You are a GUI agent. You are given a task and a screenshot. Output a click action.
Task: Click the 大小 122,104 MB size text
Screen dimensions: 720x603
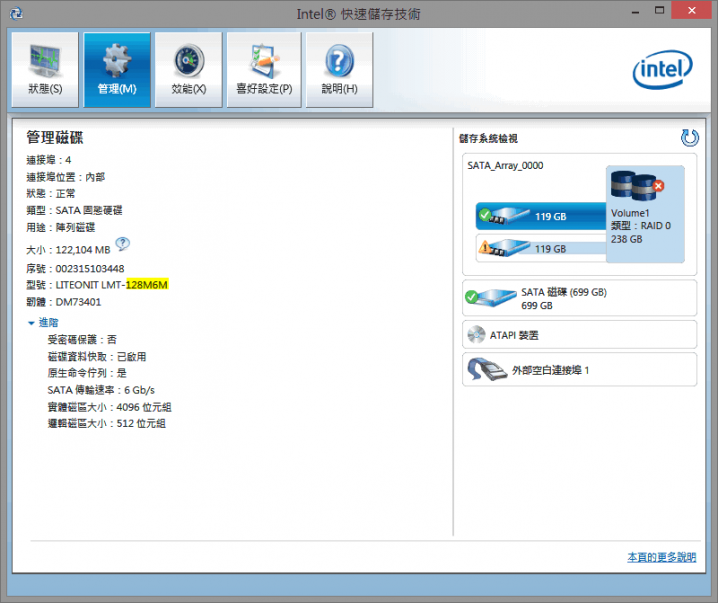tap(68, 250)
